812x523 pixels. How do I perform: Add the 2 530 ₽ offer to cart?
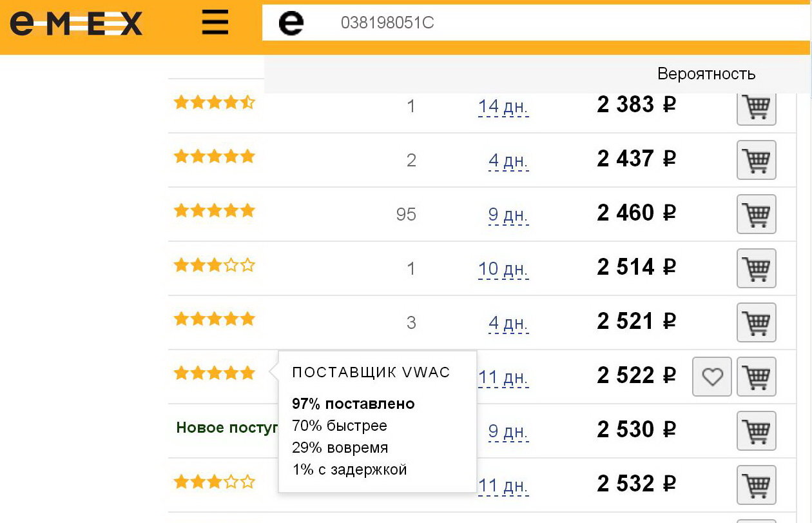[x=757, y=431]
